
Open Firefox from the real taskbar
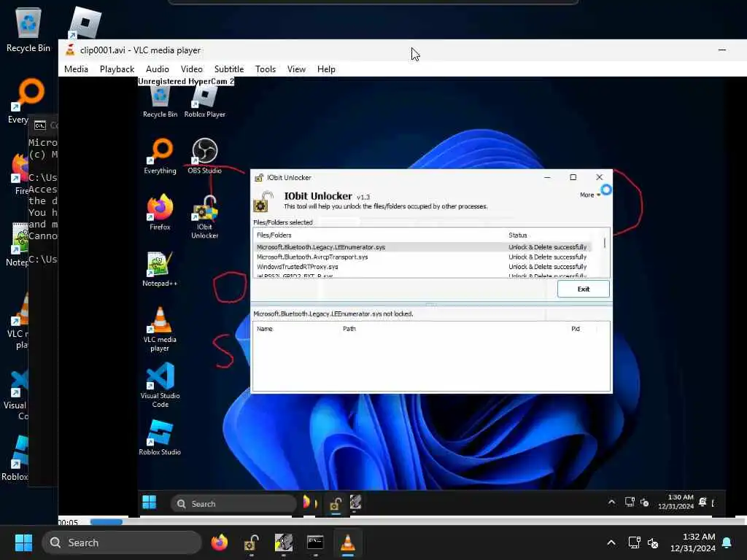(x=219, y=542)
